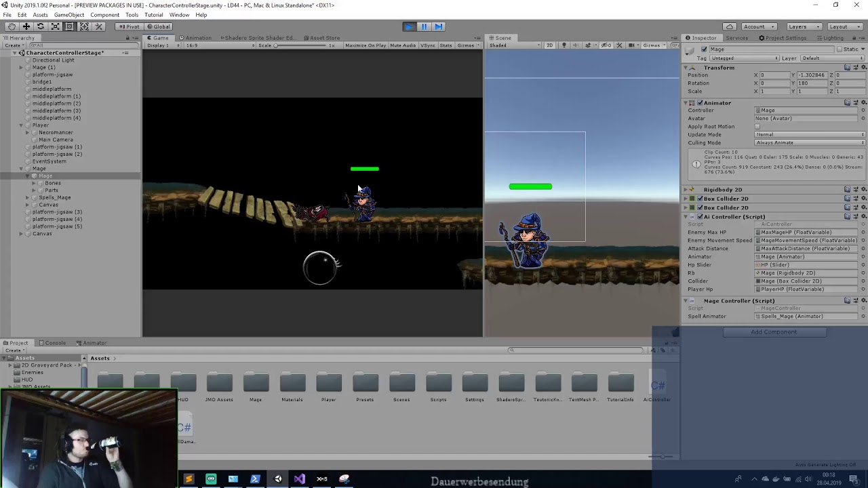Select the Move tool
Screen dimensions: 868x488
click(26, 26)
